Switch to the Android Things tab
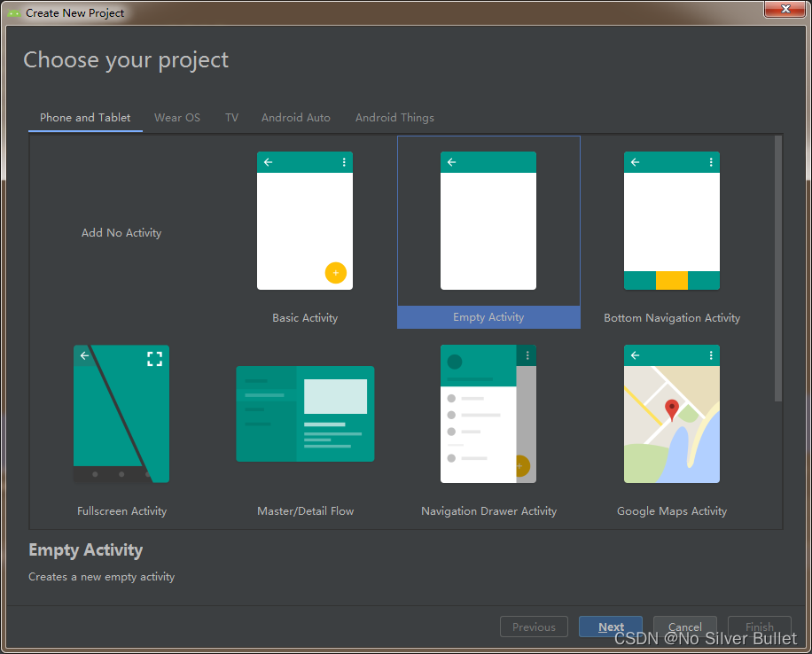The height and width of the screenshot is (654, 812). [394, 118]
